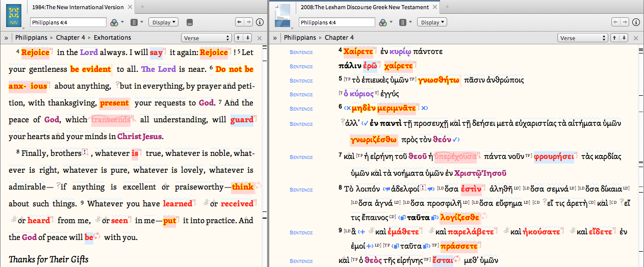
Task: Jump to the previous verse in NIV panel
Action: pos(239,38)
